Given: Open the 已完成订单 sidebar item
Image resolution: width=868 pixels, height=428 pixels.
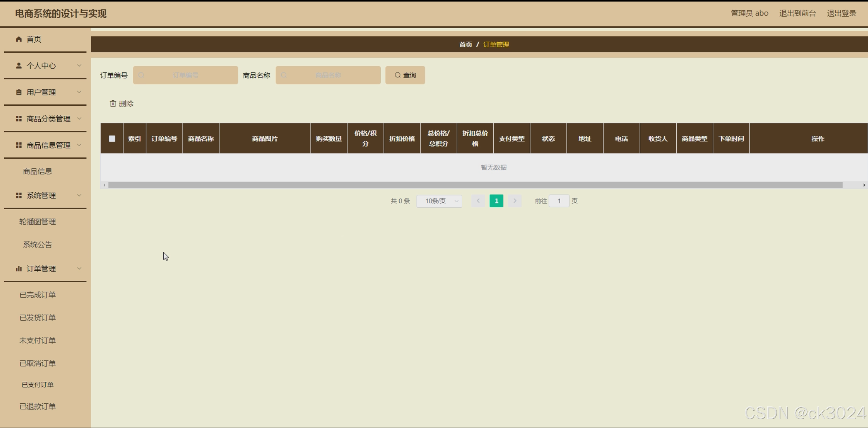Looking at the screenshot, I should click(x=37, y=295).
